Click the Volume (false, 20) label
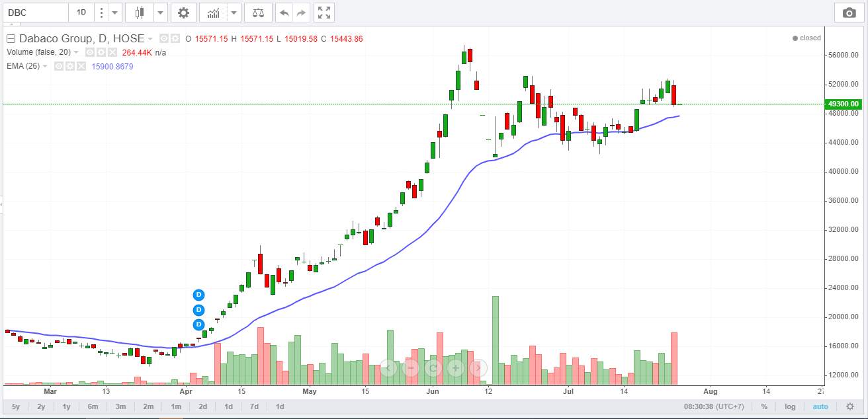The image size is (868, 419). pyautogui.click(x=38, y=52)
